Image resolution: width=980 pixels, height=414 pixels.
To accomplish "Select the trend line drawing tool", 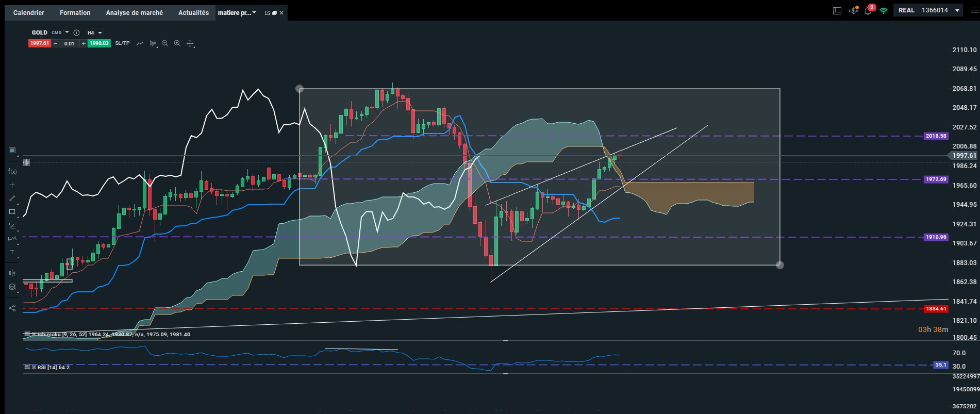I will point(12,198).
